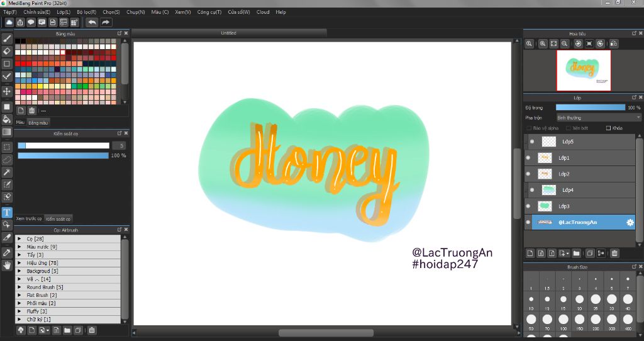This screenshot has height=341, width=644.
Task: Open the Pha trộn blend mode dropdown
Action: coord(599,118)
